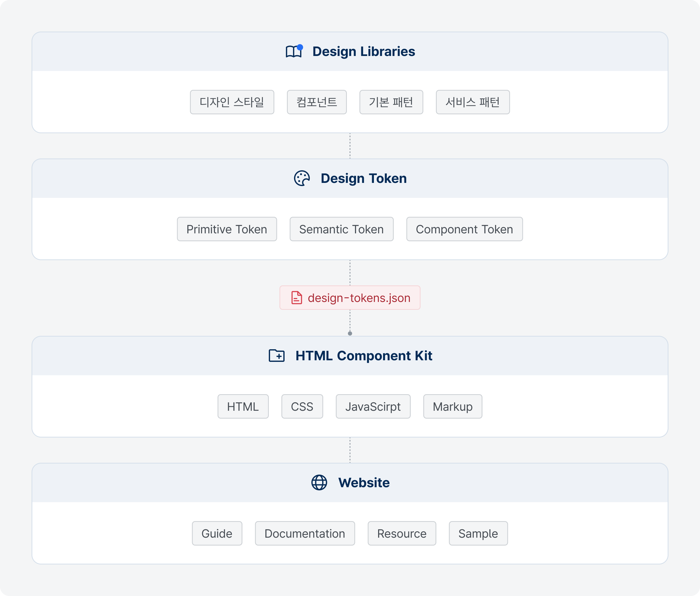The image size is (700, 596).
Task: Select the Component Token item
Action: [464, 229]
